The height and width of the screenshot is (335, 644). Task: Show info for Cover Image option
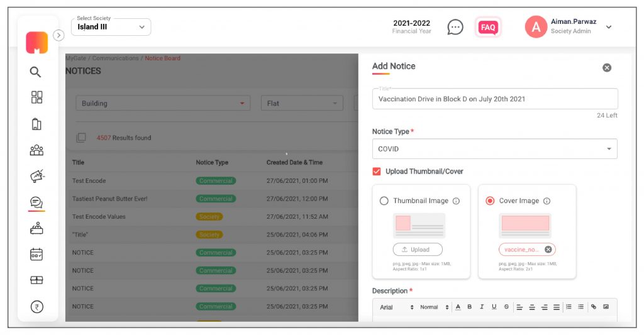(x=547, y=201)
